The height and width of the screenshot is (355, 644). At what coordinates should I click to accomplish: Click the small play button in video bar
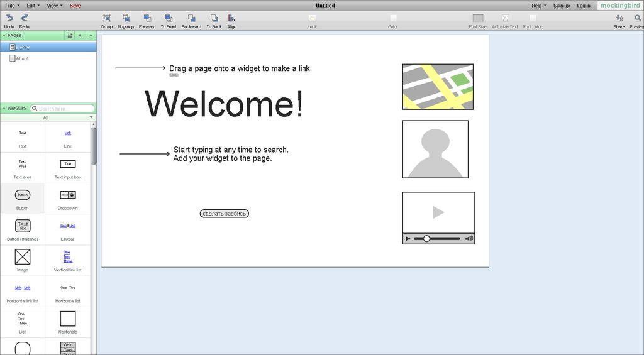(408, 238)
